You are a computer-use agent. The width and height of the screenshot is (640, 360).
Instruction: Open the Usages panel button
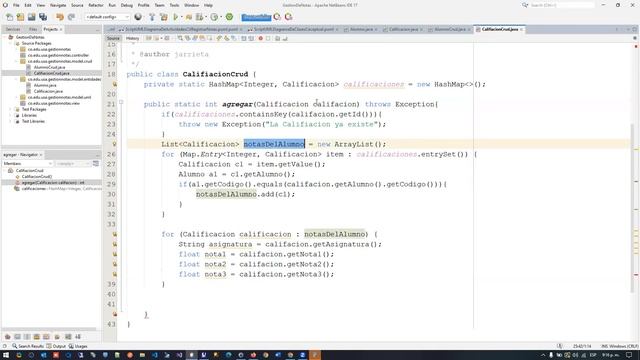click(x=78, y=346)
